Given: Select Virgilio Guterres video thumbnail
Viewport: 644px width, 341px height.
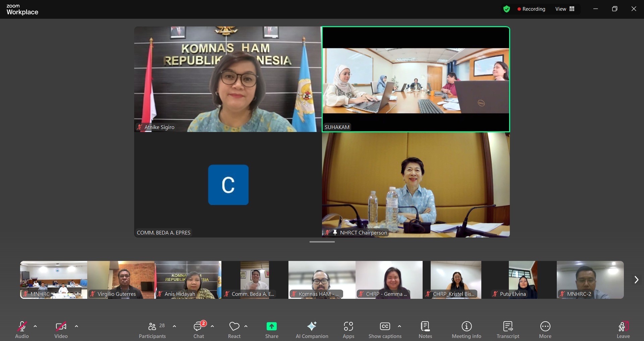Looking at the screenshot, I should click(x=121, y=280).
